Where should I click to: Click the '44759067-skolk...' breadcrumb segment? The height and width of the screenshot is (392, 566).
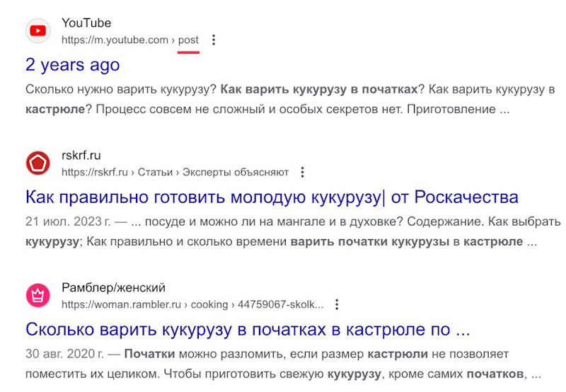[280, 305]
